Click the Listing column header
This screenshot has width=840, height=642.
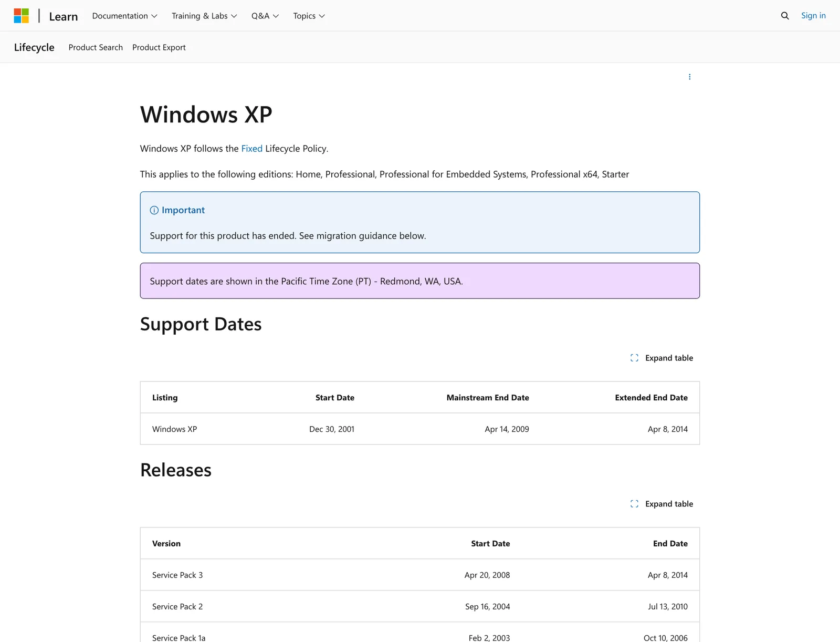(165, 398)
